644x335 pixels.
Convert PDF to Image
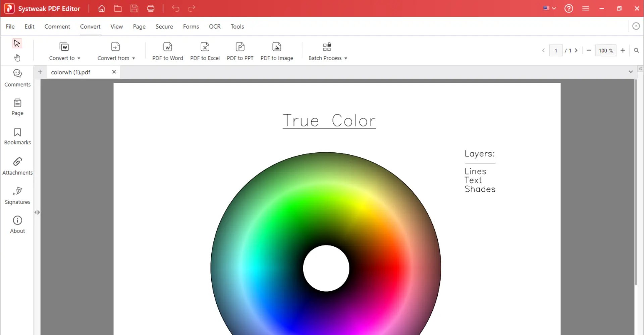(x=277, y=51)
